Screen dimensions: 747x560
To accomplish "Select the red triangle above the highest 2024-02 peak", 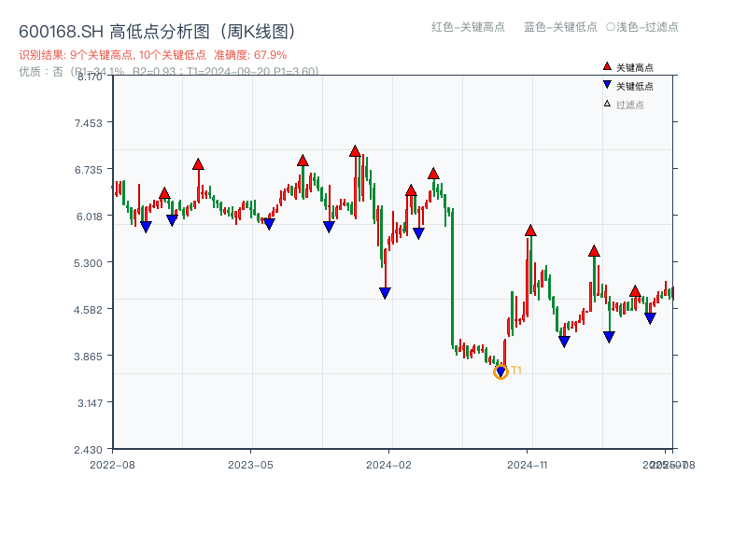I will click(356, 151).
